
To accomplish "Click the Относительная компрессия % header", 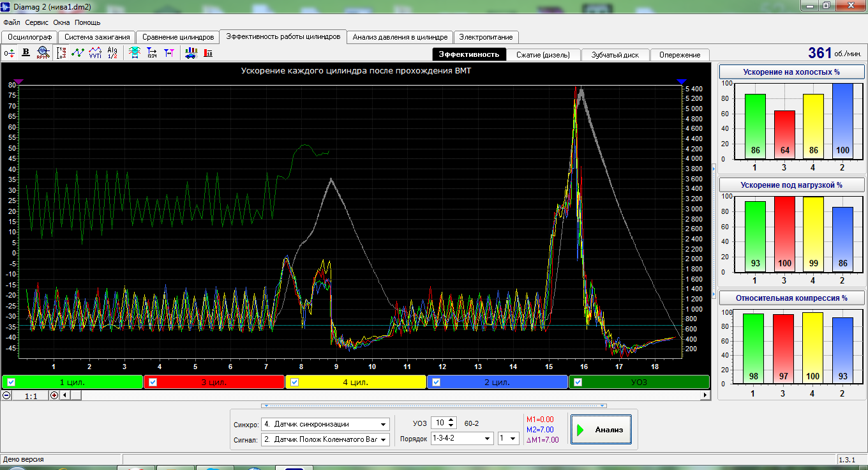I will coord(791,298).
